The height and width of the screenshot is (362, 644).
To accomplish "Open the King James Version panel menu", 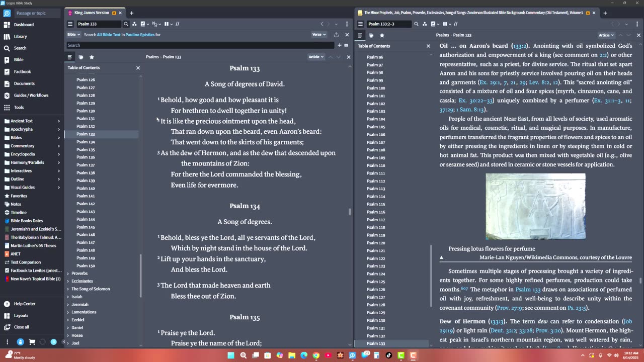I will (70, 24).
